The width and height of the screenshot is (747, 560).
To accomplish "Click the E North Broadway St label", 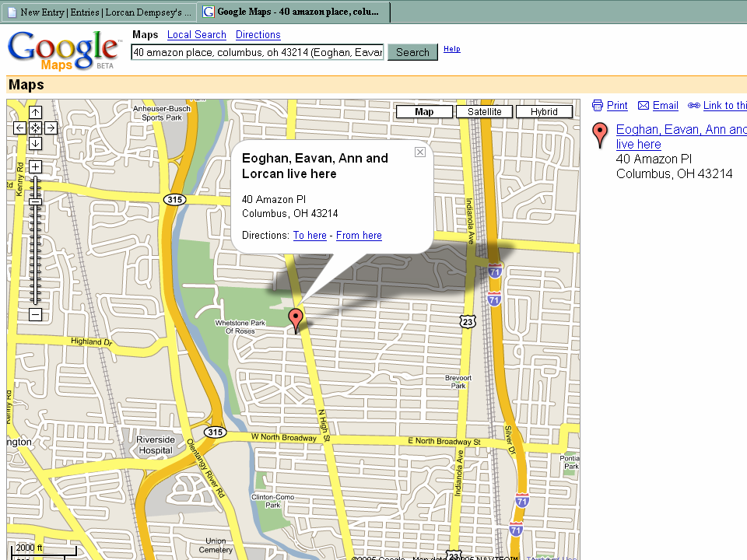I will tap(444, 442).
